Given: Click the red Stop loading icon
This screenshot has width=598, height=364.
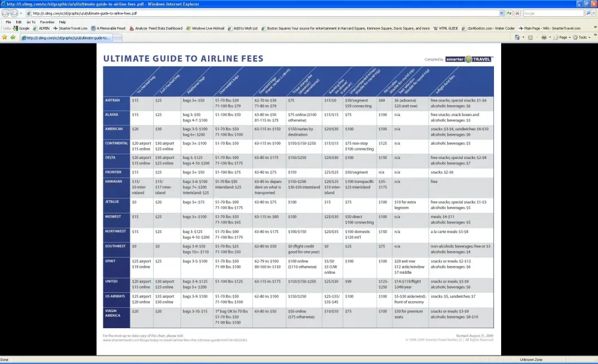Looking at the screenshot, I should (x=517, y=13).
